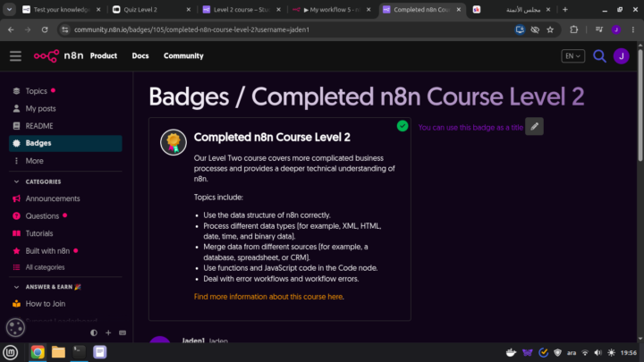Open the Product menu

104,55
